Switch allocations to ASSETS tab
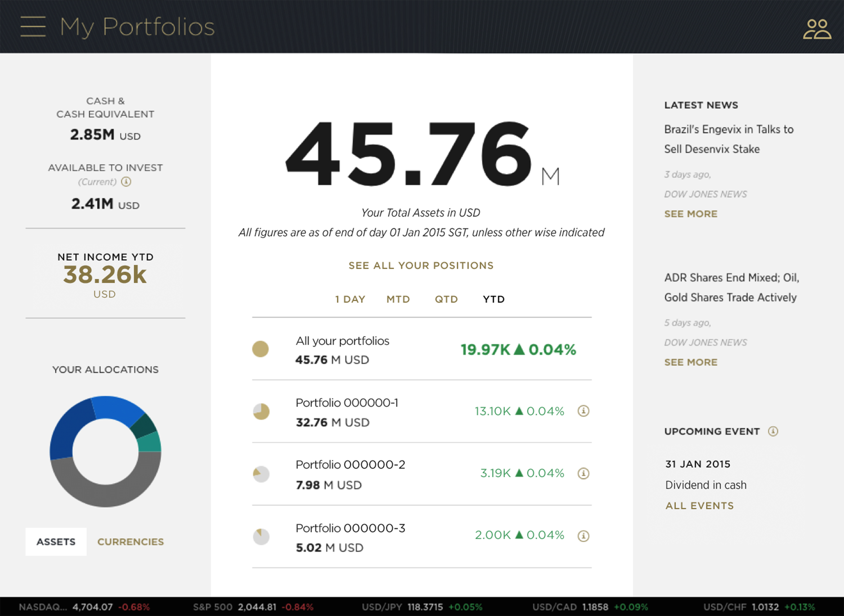Viewport: 844px width, 616px height. pos(56,541)
